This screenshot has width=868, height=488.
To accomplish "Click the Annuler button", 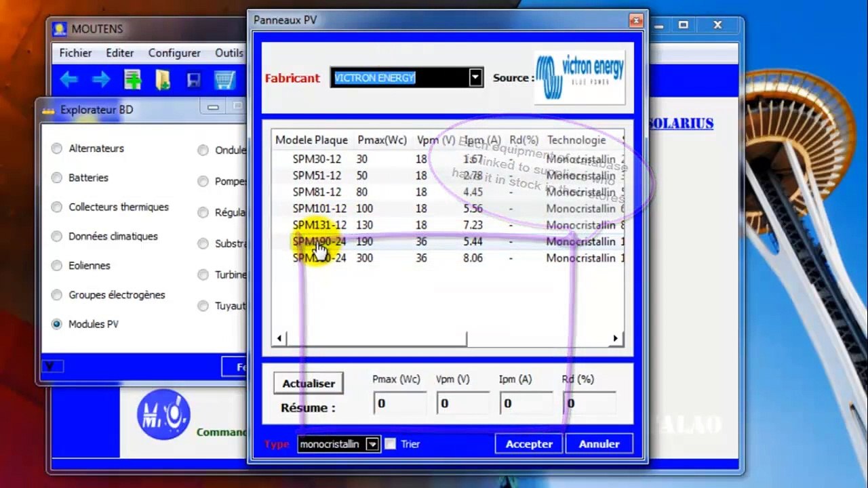I will click(x=599, y=444).
